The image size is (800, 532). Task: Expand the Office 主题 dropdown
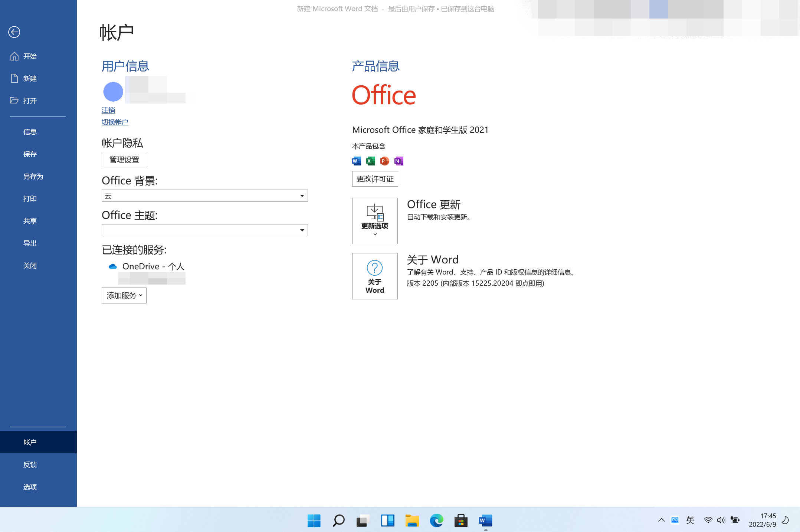(x=302, y=230)
